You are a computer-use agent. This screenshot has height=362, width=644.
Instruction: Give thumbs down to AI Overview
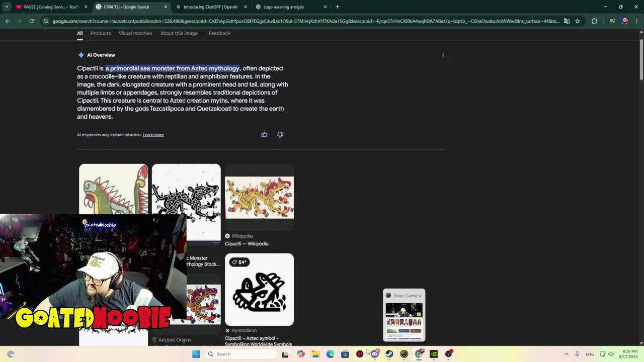pyautogui.click(x=280, y=135)
